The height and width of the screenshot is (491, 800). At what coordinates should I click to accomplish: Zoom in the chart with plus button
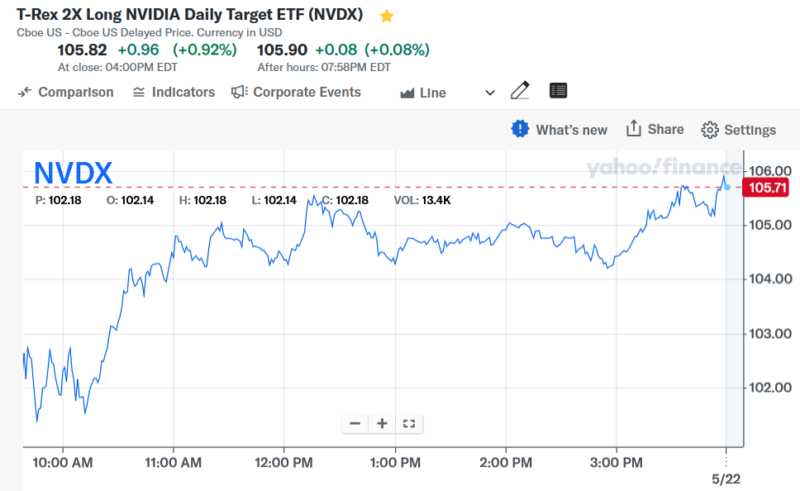coord(382,423)
